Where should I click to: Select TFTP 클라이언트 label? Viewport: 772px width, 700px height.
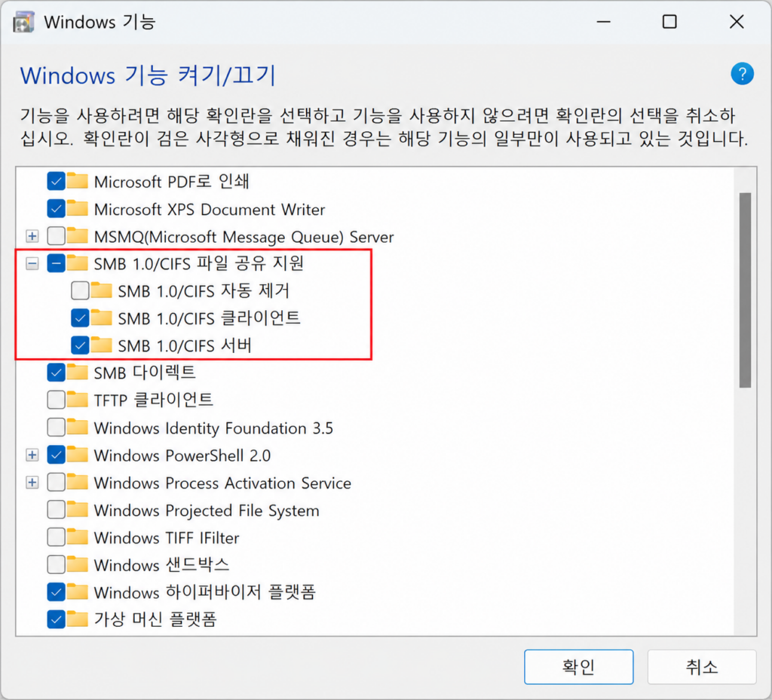[154, 400]
